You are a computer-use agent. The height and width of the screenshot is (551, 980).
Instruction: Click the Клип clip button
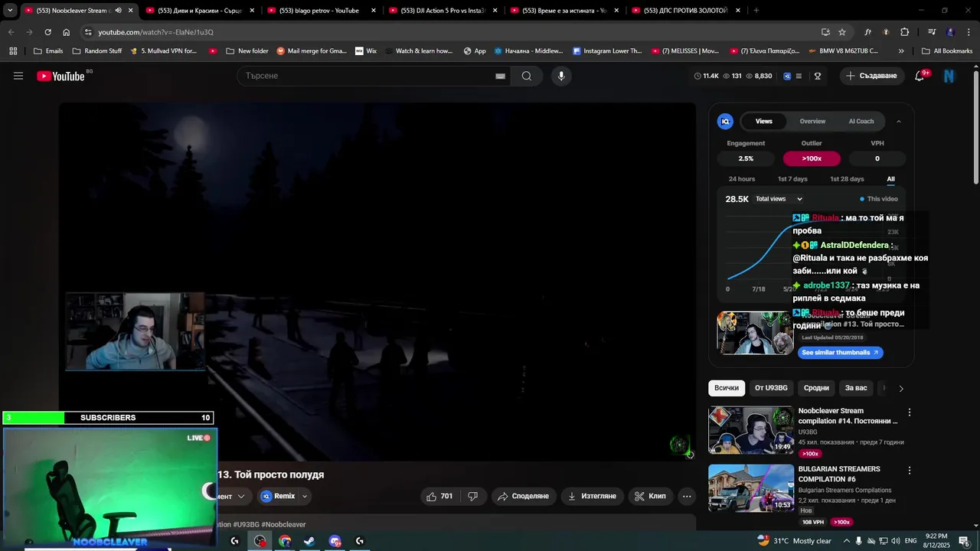tap(649, 496)
